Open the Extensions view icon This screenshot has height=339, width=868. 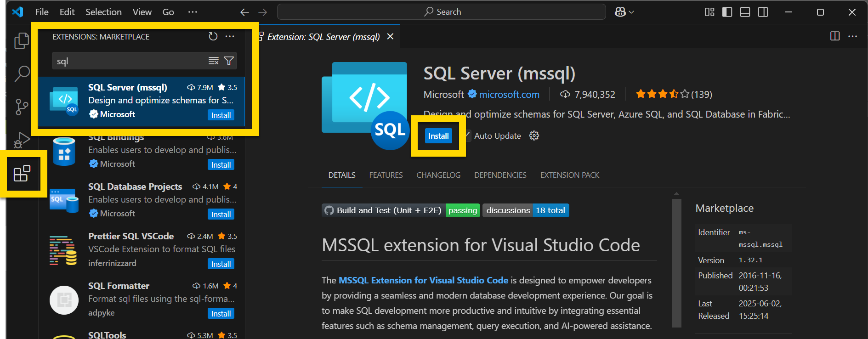tap(22, 174)
